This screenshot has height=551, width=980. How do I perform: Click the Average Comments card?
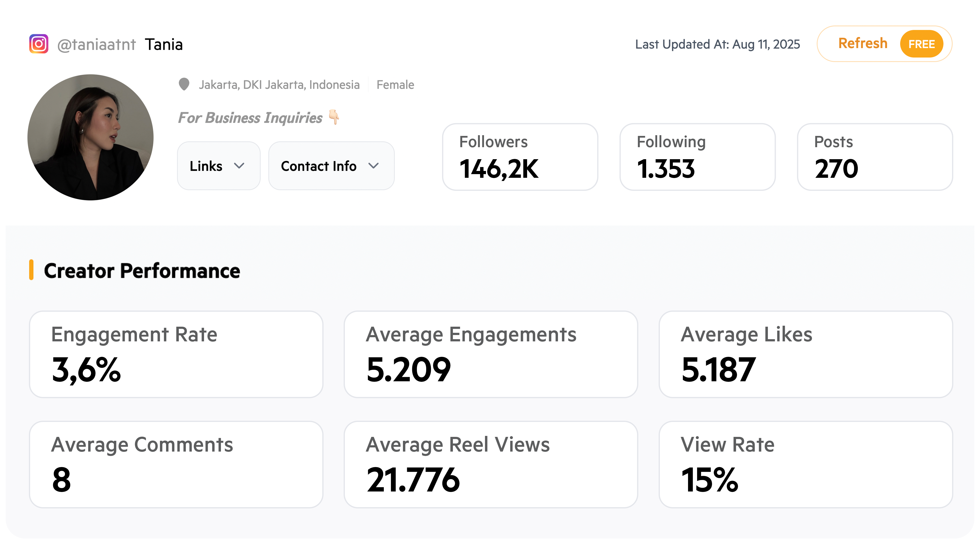(x=176, y=464)
